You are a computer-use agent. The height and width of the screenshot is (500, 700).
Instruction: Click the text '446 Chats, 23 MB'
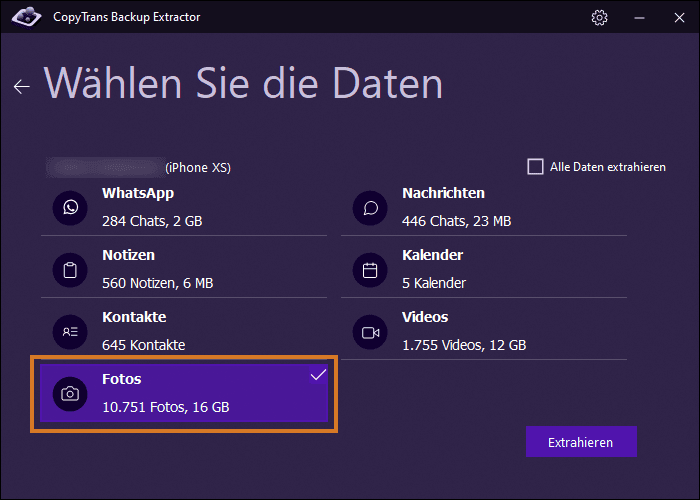point(457,221)
